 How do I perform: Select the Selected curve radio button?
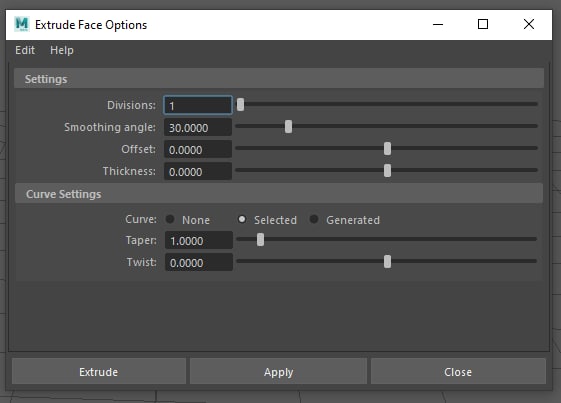coord(242,219)
